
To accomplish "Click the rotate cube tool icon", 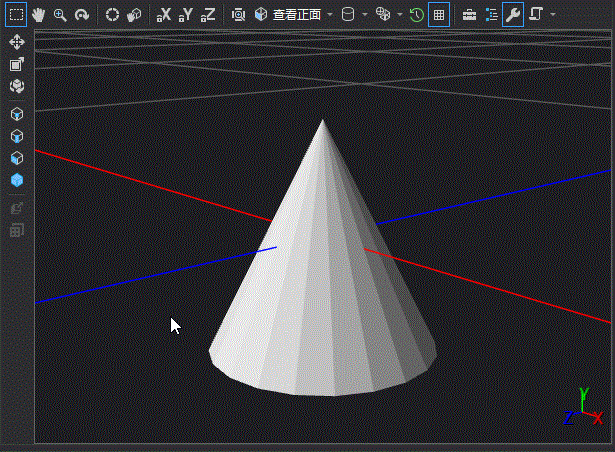I will tap(17, 86).
